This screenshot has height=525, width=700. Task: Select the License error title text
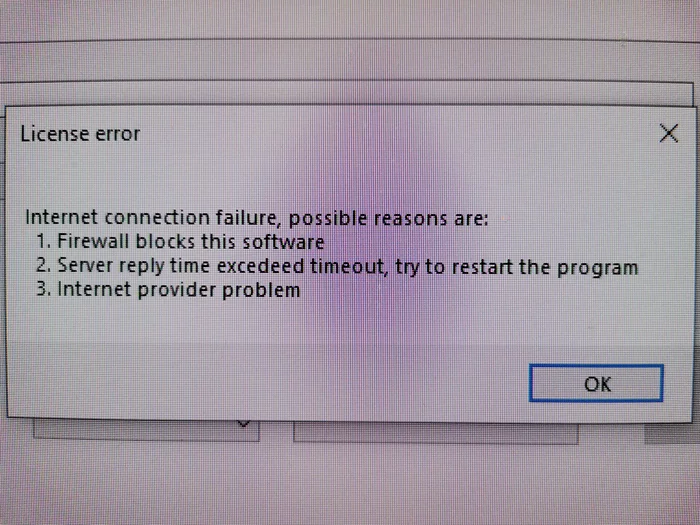click(x=80, y=134)
